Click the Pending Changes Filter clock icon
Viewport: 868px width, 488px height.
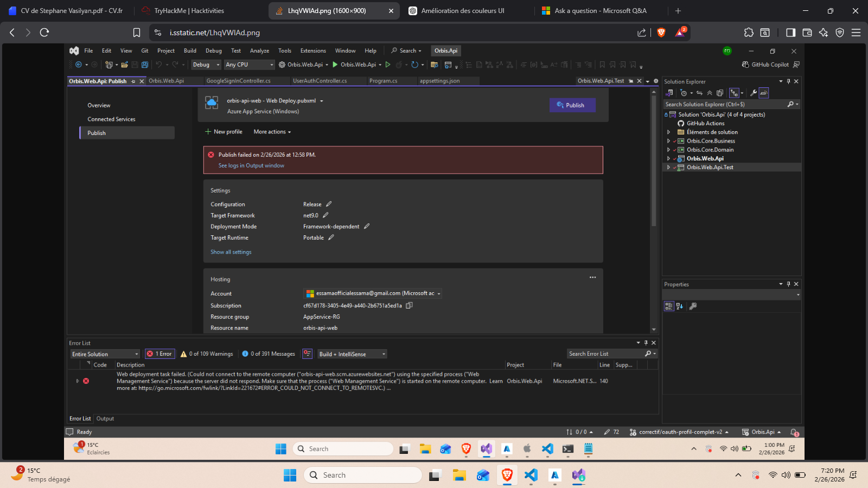pyautogui.click(x=684, y=93)
